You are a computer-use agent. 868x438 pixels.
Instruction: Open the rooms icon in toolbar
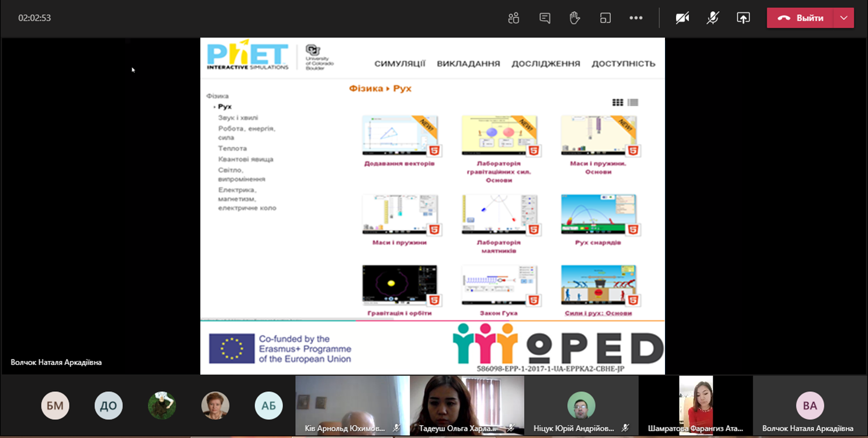605,18
